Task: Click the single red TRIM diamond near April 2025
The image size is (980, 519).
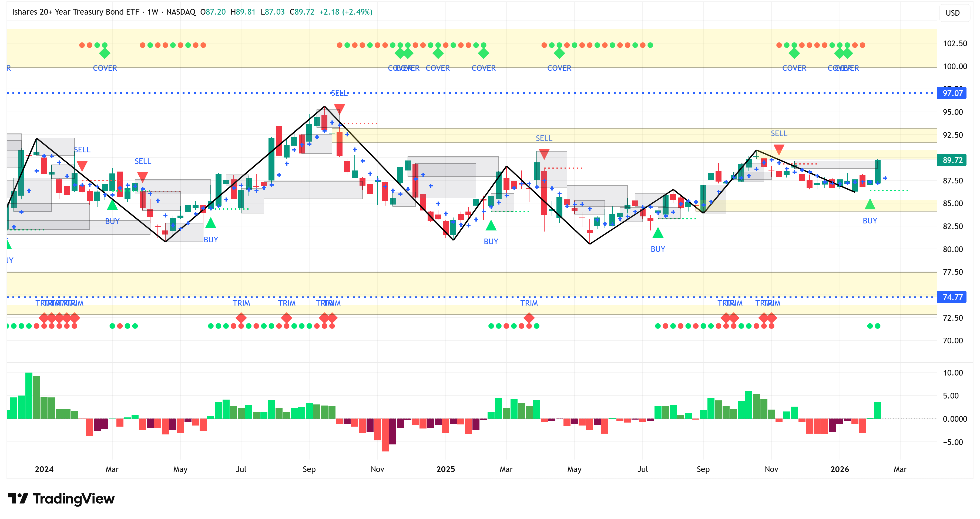Action: point(529,317)
